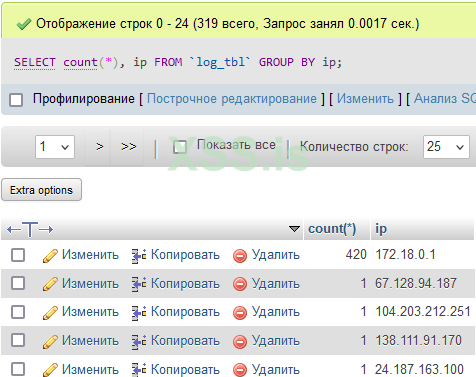This screenshot has width=476, height=377.
Task: Click Удалить link for 138.111.91.170
Action: [x=276, y=341]
